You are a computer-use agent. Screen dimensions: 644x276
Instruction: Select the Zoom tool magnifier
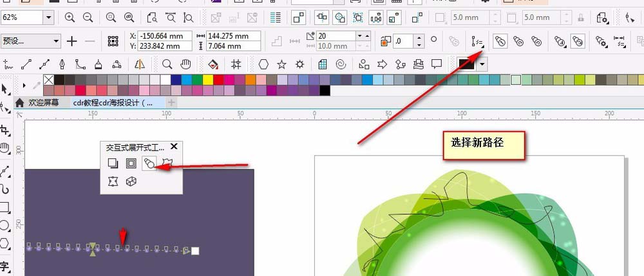[167, 64]
